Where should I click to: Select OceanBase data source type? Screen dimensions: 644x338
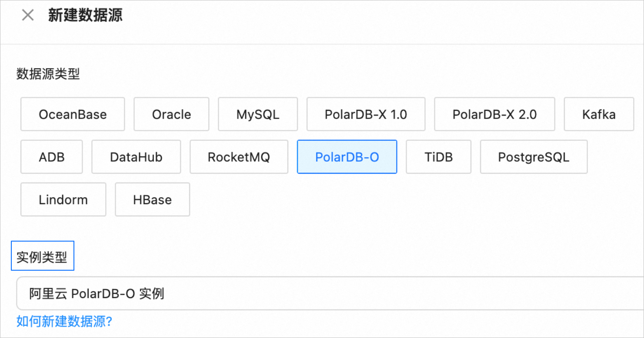point(73,114)
